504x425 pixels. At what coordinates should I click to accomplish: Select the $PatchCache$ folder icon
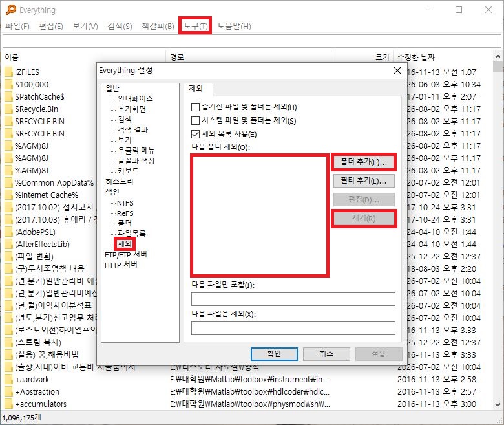(8, 96)
